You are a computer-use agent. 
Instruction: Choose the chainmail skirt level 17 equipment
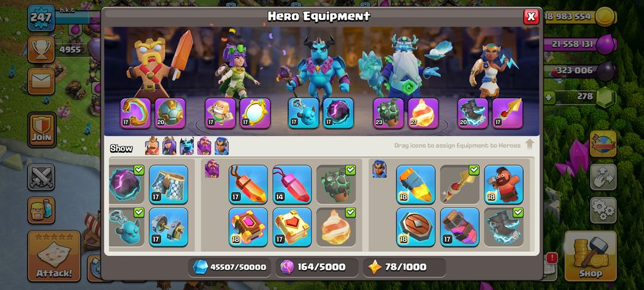coord(169,184)
